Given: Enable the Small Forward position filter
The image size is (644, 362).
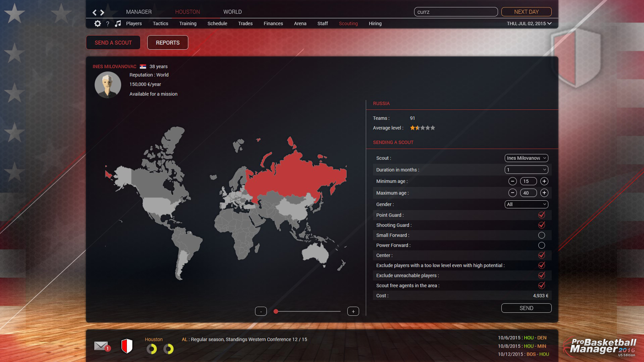Looking at the screenshot, I should 542,235.
